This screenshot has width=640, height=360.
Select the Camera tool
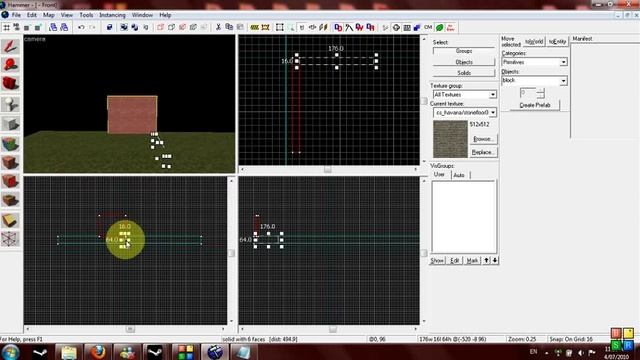(10, 84)
